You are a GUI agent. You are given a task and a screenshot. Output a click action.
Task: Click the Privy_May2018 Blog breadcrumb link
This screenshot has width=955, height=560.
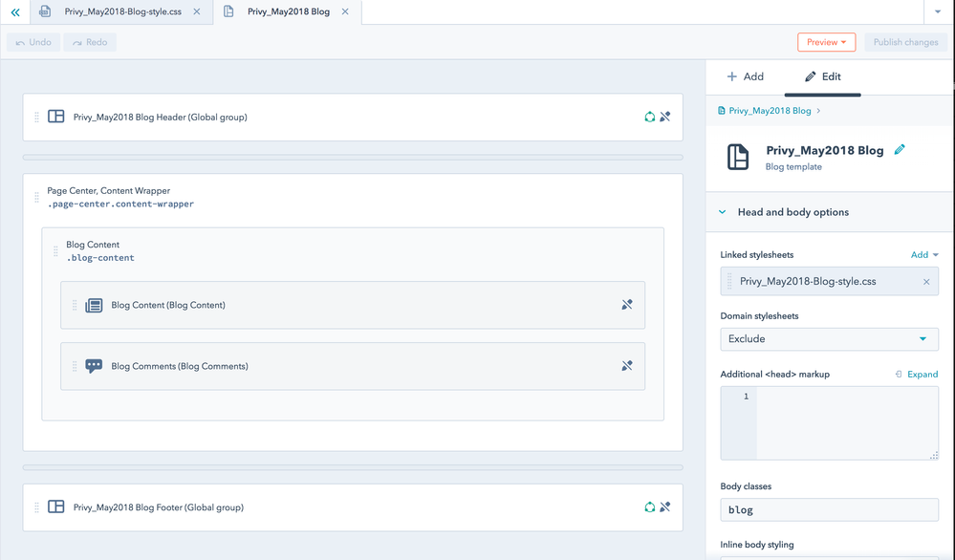pyautogui.click(x=769, y=110)
